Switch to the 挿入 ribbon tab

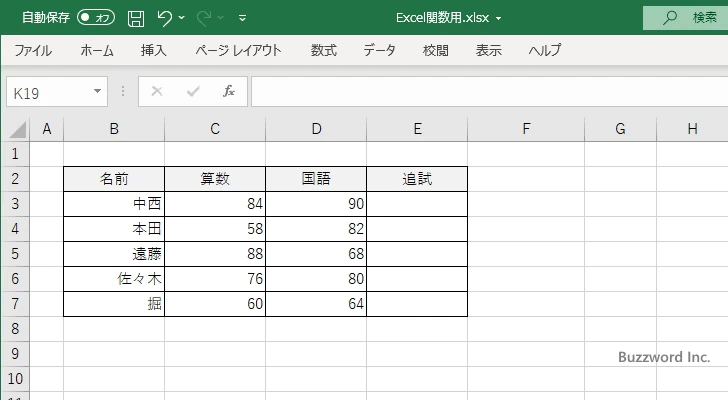[x=153, y=51]
